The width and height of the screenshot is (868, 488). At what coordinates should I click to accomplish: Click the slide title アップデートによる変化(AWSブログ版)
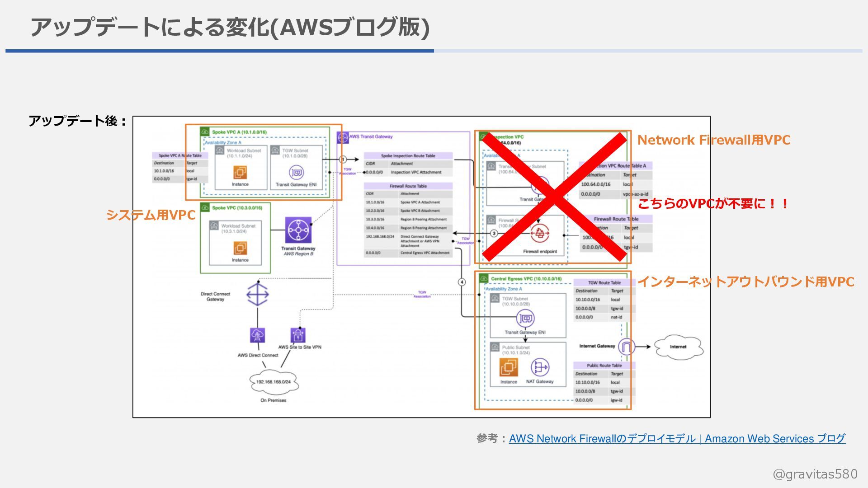230,27
